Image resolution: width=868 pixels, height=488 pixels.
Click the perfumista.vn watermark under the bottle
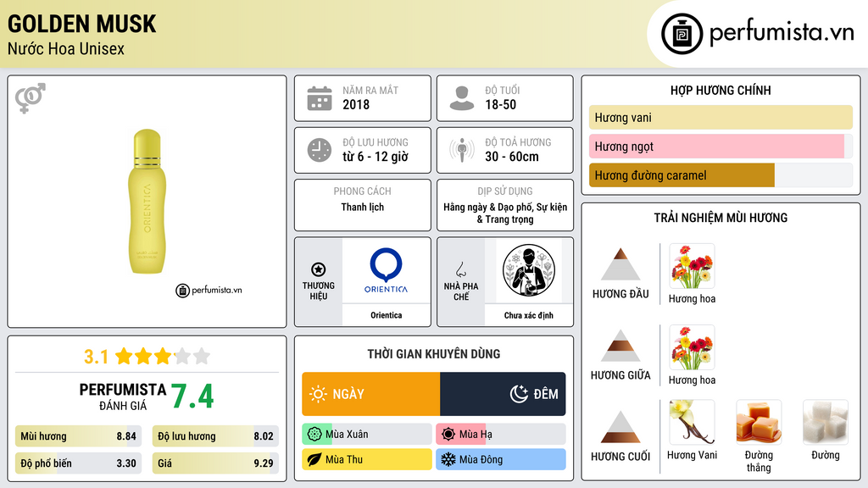click(x=209, y=290)
